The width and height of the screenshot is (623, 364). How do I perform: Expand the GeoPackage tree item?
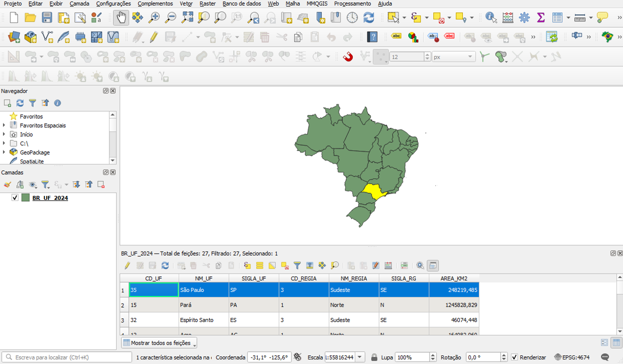[x=4, y=152]
